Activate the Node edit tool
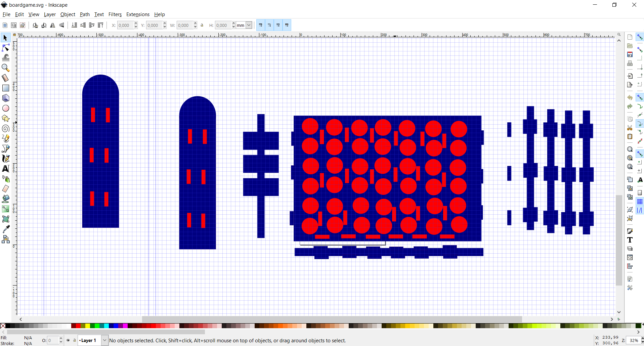644x346 pixels. (x=5, y=48)
